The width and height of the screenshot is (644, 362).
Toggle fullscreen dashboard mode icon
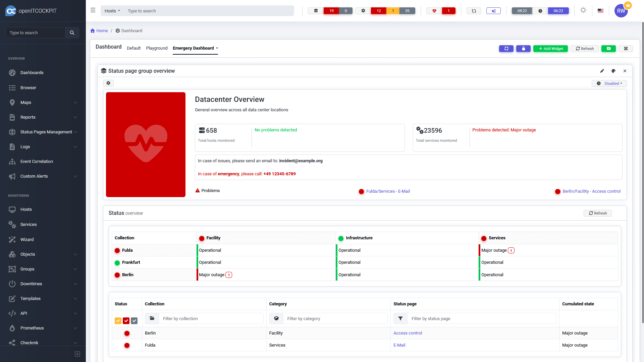(626, 49)
